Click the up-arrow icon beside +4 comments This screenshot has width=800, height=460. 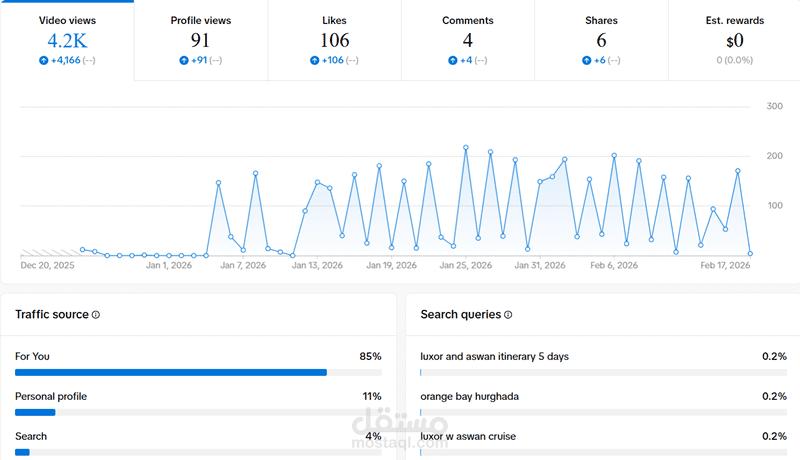[453, 60]
